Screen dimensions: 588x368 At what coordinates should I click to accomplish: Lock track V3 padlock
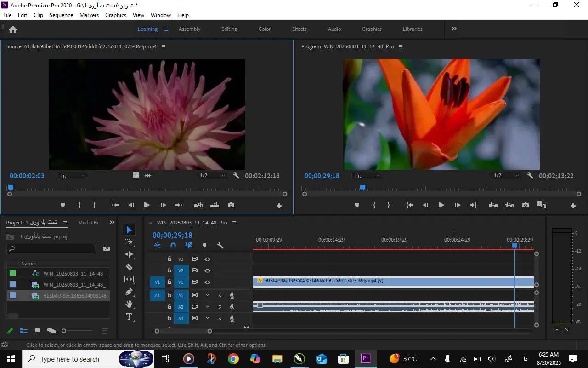(169, 259)
